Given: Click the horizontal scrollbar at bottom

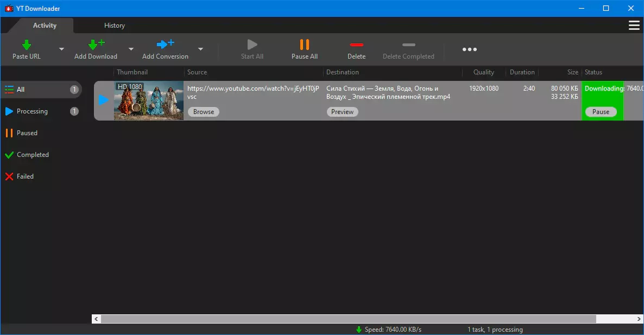Looking at the screenshot, I should tap(348, 319).
